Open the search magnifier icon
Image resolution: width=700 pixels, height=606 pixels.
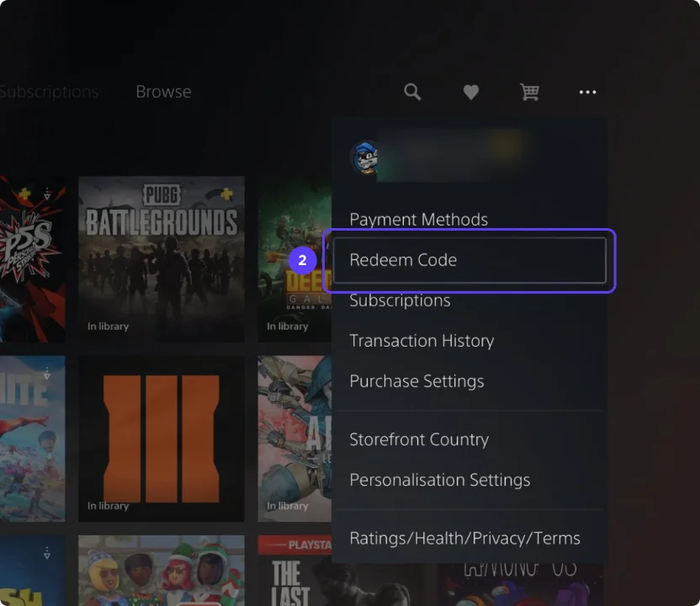[x=412, y=92]
